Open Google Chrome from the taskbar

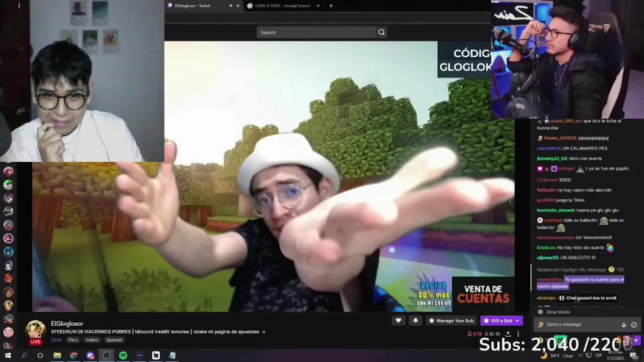pos(74,355)
